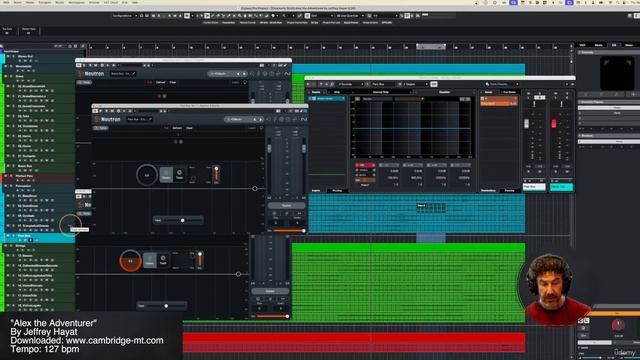Switch to the Cue Sends tab
Viewport: 640px width, 360px height.
pos(509,92)
